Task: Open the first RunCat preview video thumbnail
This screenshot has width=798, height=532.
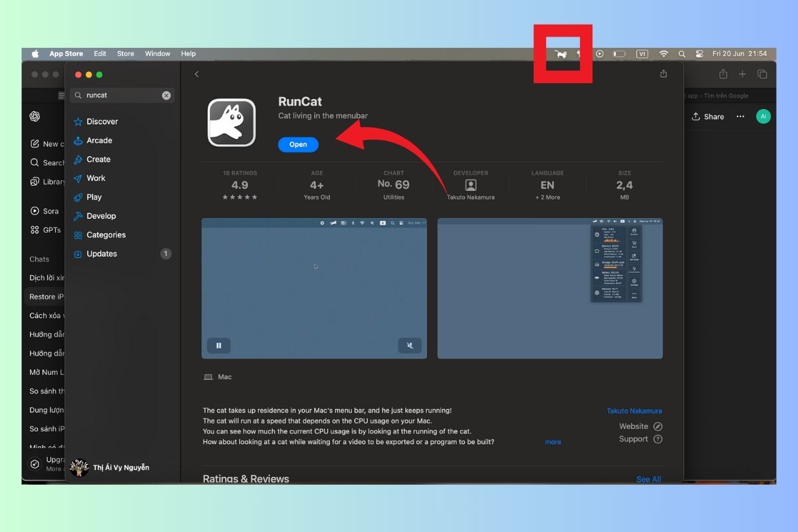Action: point(315,289)
